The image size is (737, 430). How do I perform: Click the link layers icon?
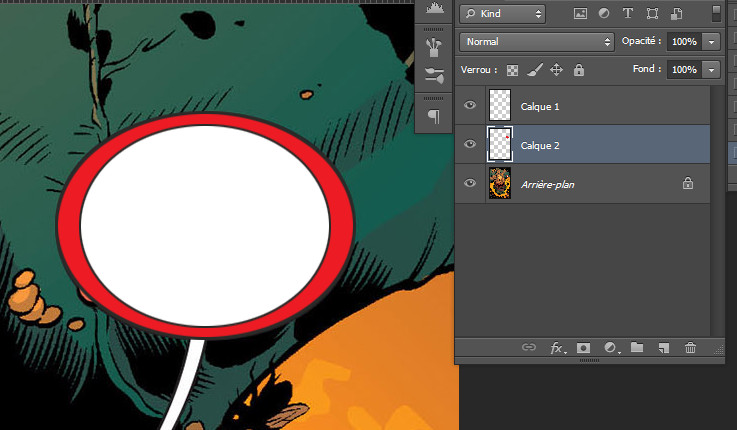click(529, 347)
